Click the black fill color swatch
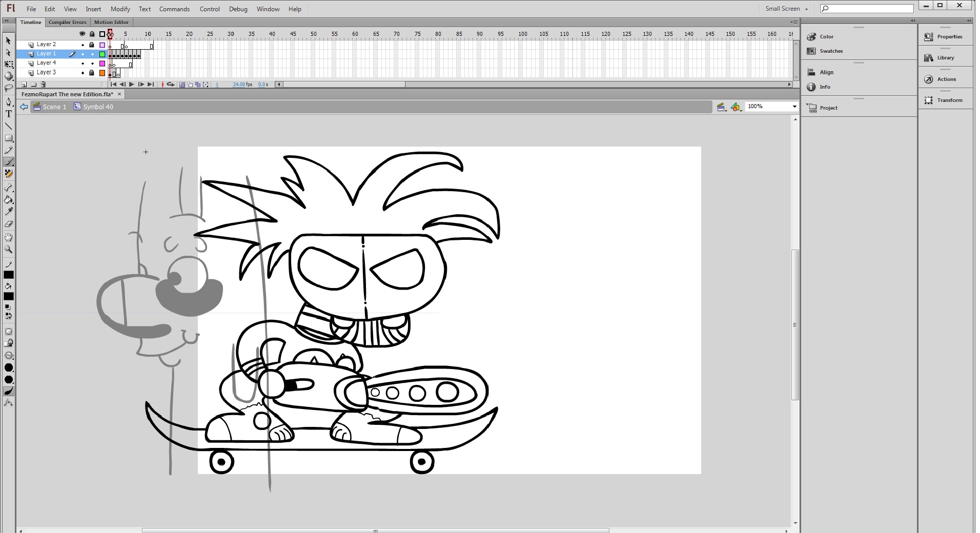Screen dimensions: 980x533 pyautogui.click(x=9, y=296)
